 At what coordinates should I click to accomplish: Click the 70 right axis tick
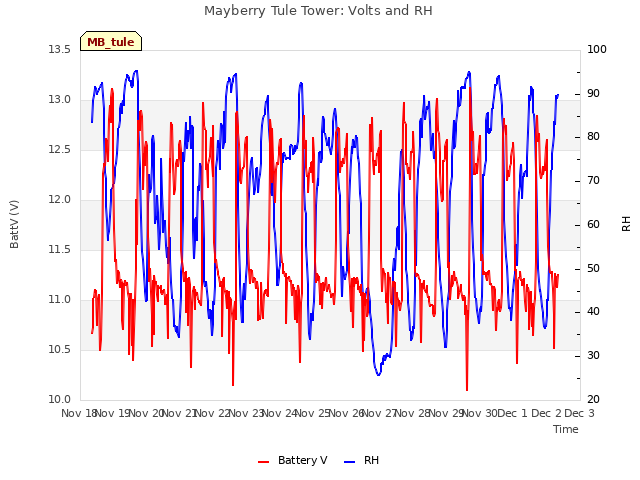(593, 181)
